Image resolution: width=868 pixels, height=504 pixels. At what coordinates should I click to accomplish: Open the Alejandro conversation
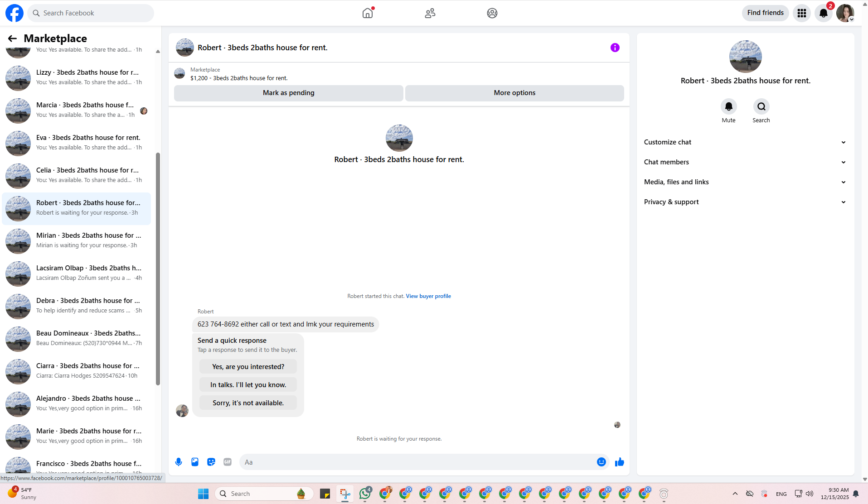click(x=76, y=403)
